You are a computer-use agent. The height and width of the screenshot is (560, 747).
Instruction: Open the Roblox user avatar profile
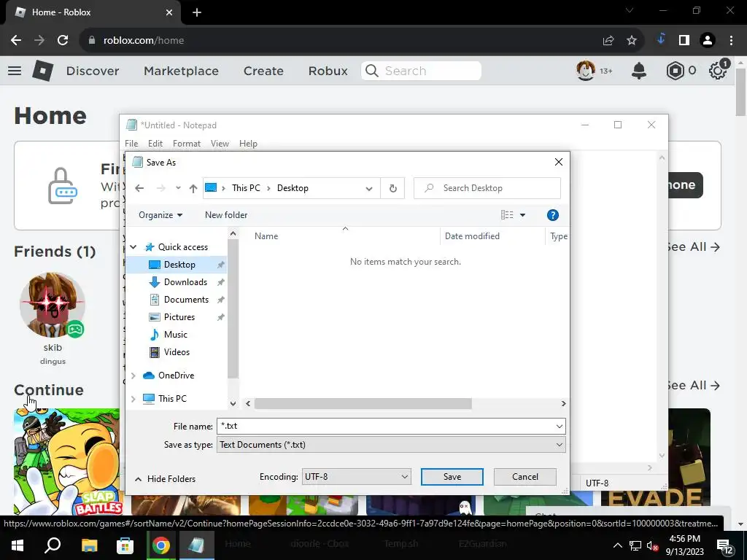586,71
